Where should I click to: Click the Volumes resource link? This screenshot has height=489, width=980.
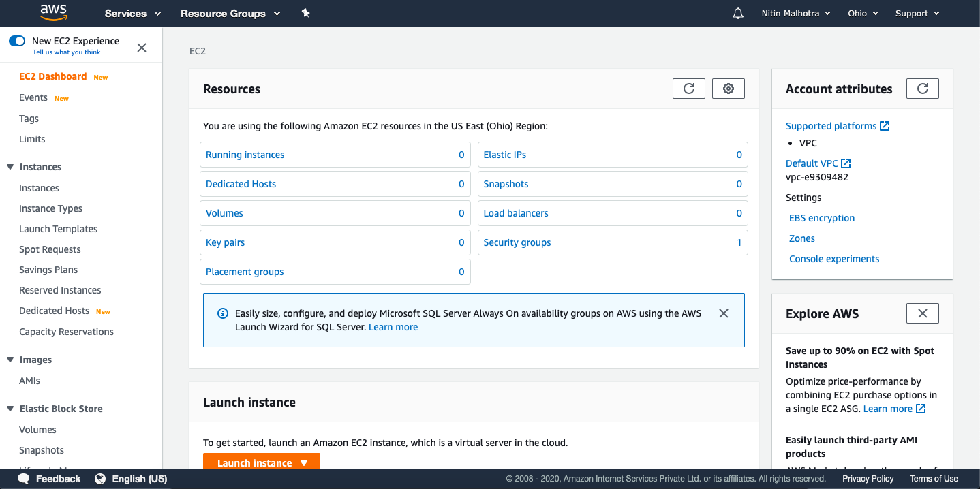(224, 213)
